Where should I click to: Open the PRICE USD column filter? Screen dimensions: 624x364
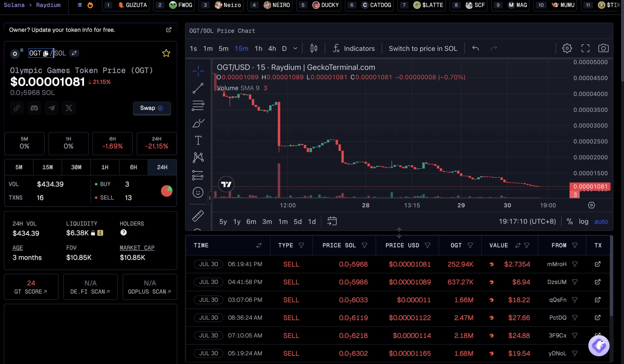(x=428, y=246)
